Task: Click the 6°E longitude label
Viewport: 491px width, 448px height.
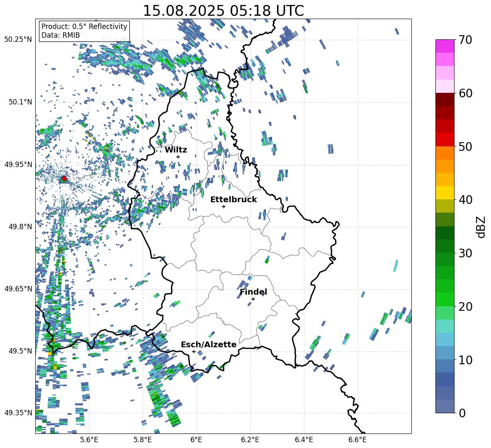Action: point(196,440)
